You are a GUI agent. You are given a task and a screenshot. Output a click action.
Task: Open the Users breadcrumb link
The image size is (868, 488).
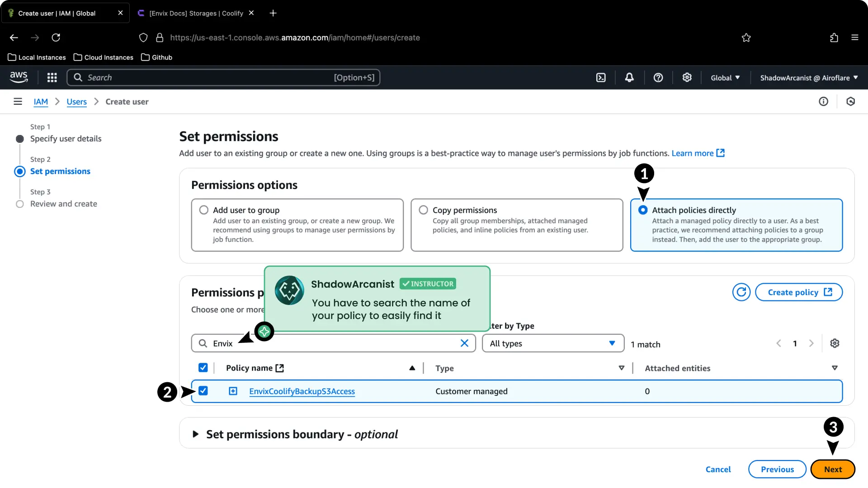76,102
